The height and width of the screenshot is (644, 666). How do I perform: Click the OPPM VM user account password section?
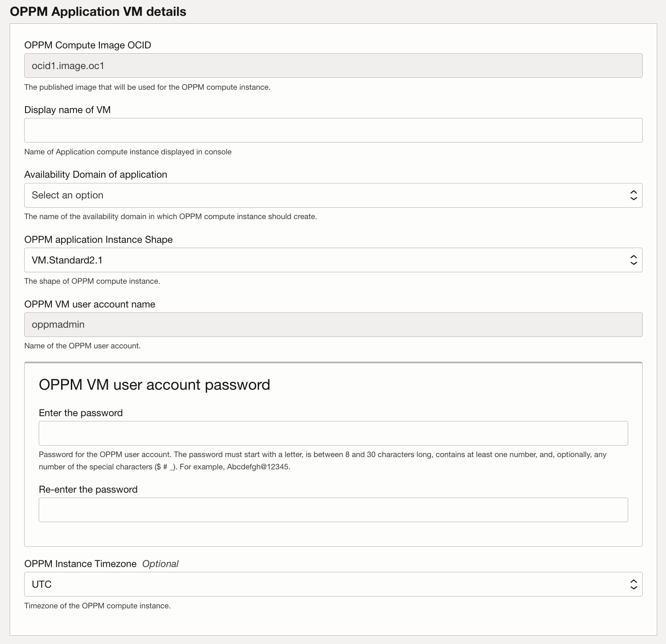pos(154,384)
